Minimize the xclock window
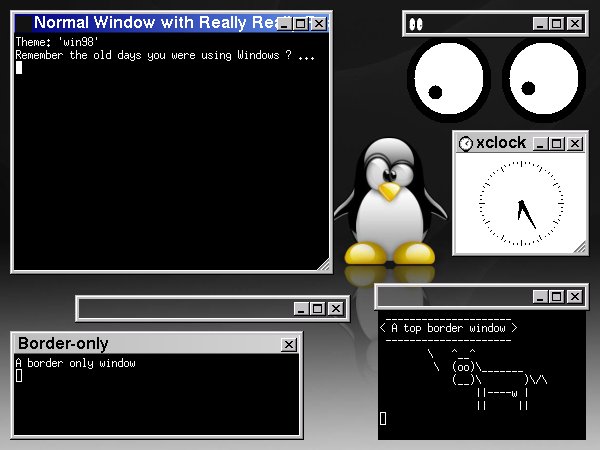The height and width of the screenshot is (450, 600). [540, 144]
